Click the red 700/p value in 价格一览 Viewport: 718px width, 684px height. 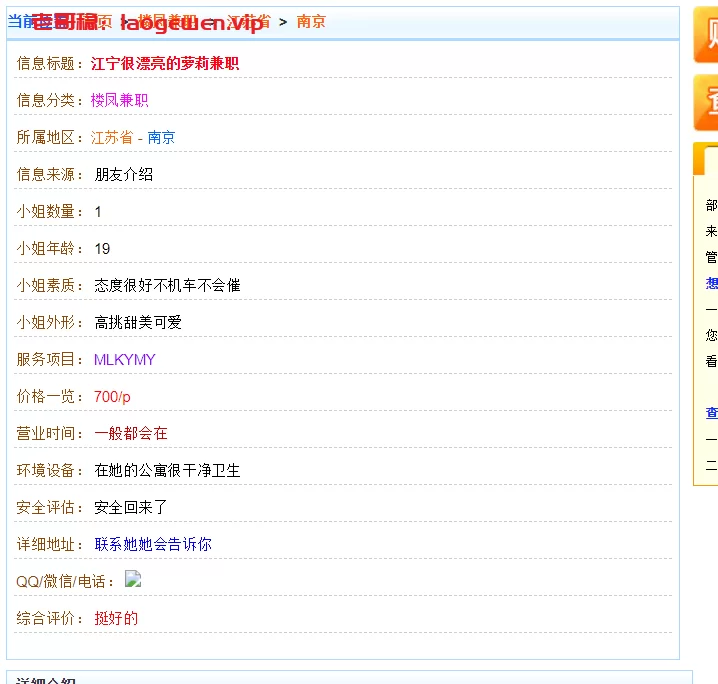pyautogui.click(x=112, y=396)
